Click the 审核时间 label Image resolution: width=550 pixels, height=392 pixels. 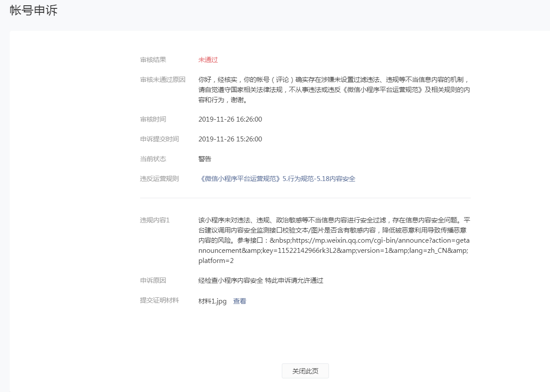point(153,119)
